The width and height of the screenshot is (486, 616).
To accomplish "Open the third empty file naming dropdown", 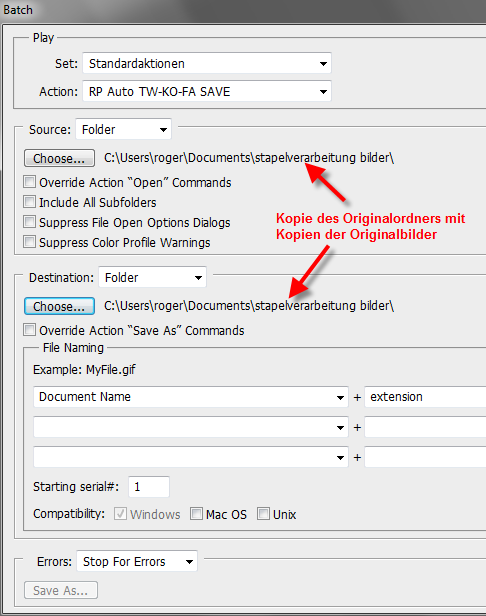I will pyautogui.click(x=191, y=457).
